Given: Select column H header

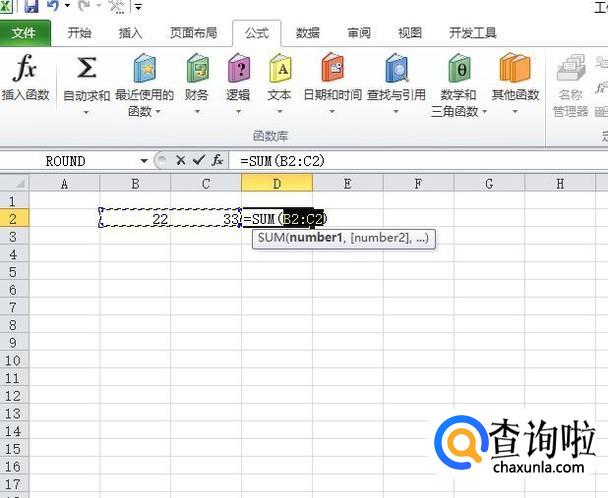Looking at the screenshot, I should pyautogui.click(x=560, y=183).
